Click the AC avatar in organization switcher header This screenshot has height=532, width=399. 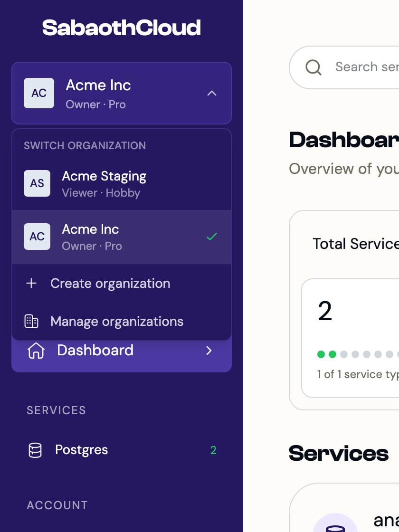[x=38, y=93]
